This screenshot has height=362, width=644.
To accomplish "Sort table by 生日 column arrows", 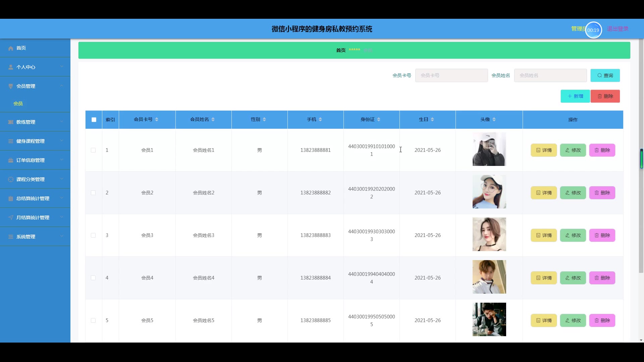I will pyautogui.click(x=432, y=120).
